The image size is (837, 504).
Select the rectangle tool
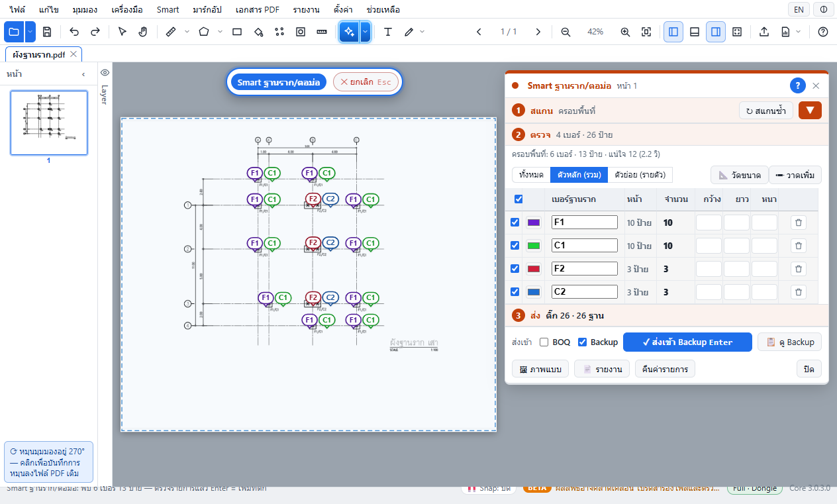[x=237, y=32]
